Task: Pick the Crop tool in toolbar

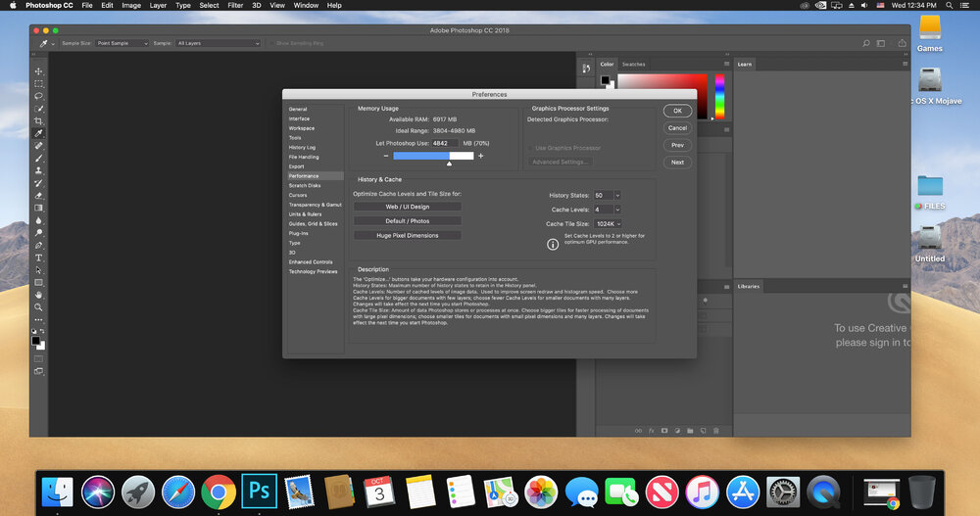Action: tap(39, 120)
